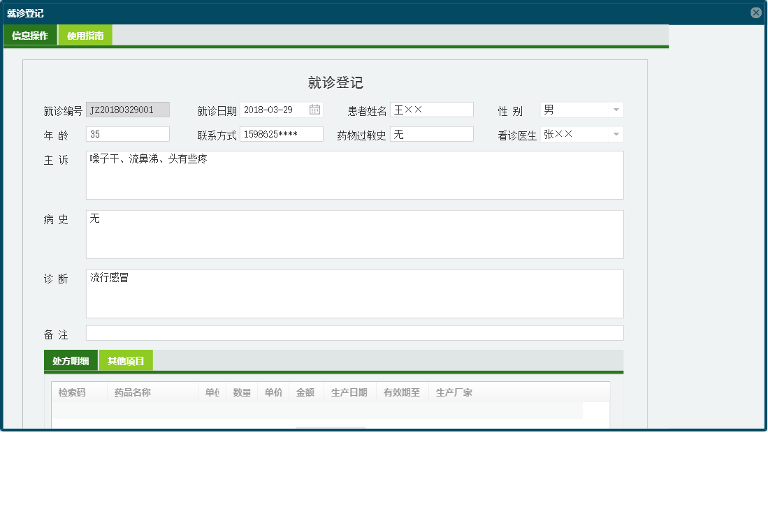Image resolution: width=768 pixels, height=532 pixels.
Task: Click the 性别 dropdown arrow icon
Action: [616, 109]
